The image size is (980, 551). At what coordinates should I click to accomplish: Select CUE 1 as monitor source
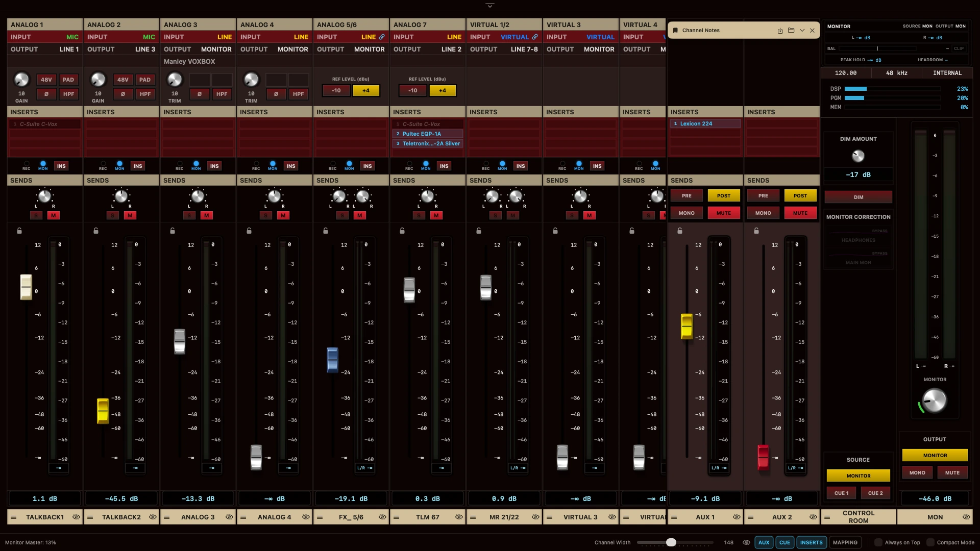click(x=841, y=493)
